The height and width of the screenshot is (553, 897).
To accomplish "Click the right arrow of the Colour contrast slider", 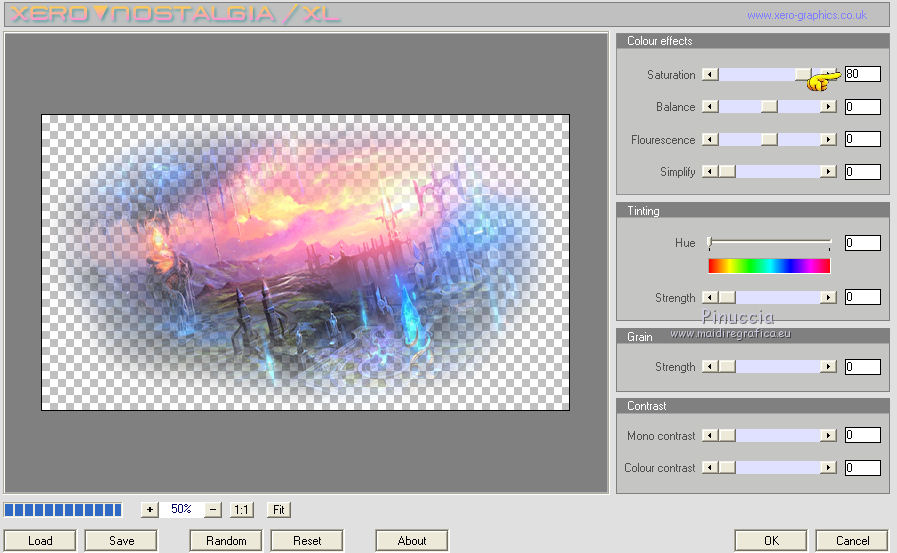I will [x=828, y=468].
